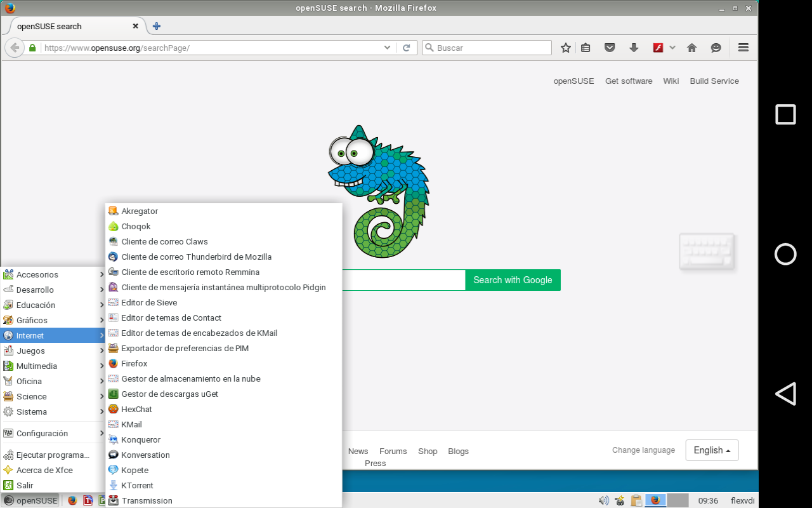Open the URL bar history dropdown arrow
Viewport: 812px width, 508px height.
tap(388, 48)
